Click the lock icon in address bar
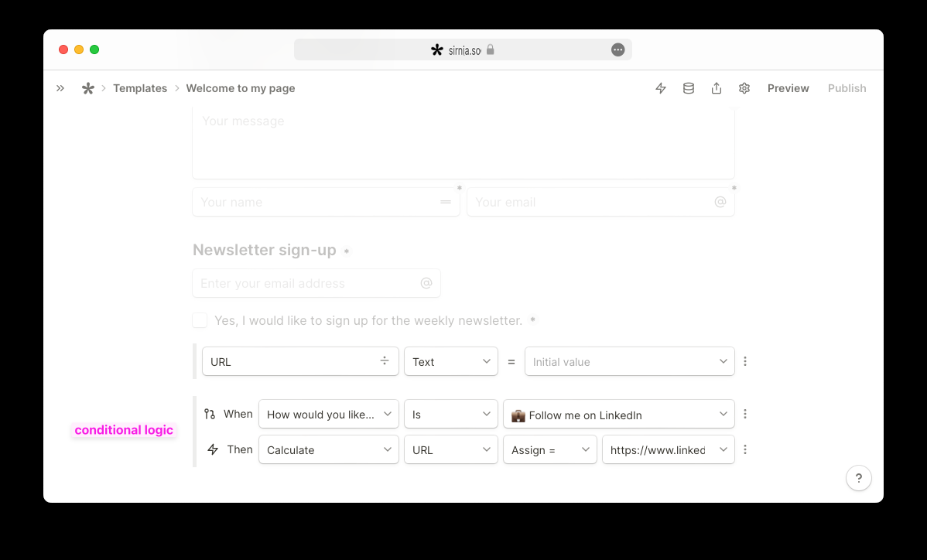The height and width of the screenshot is (560, 927). click(x=490, y=50)
